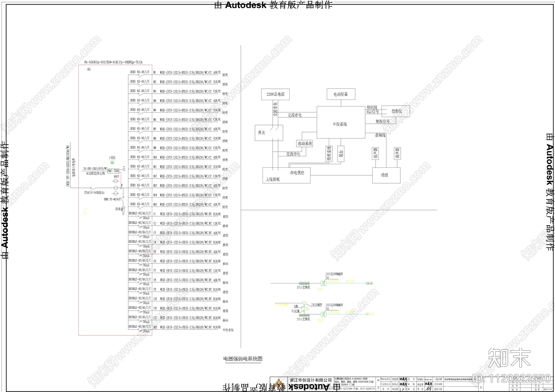The image size is (555, 392).
Task: Click circuit N5 label
Action: (x=155, y=111)
